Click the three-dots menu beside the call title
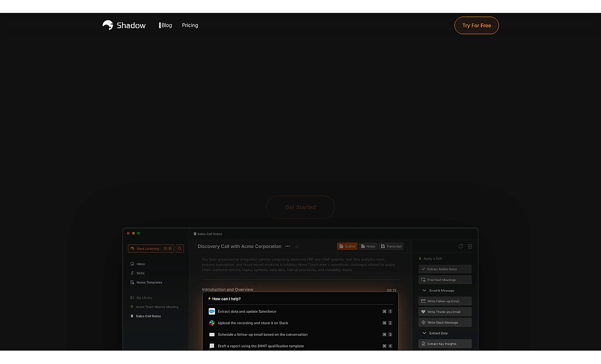Screen dimensions: 601x364 pos(288,246)
